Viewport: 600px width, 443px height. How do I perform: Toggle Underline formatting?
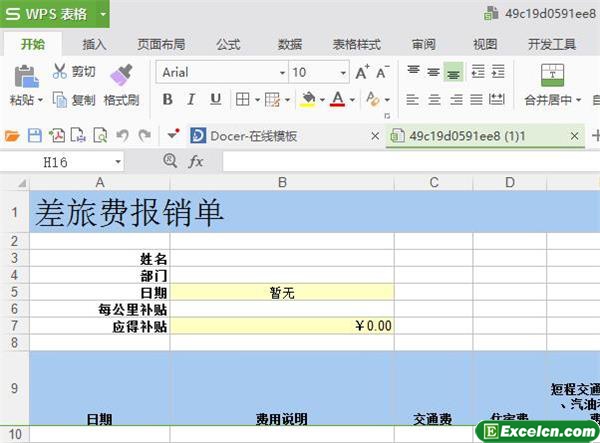[215, 99]
